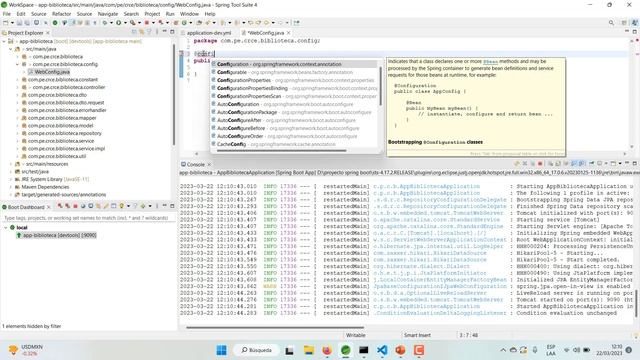This screenshot has width=640, height=360.
Task: Expand the com.pe.crce.biblioteca.model package
Action: click(x=18, y=126)
